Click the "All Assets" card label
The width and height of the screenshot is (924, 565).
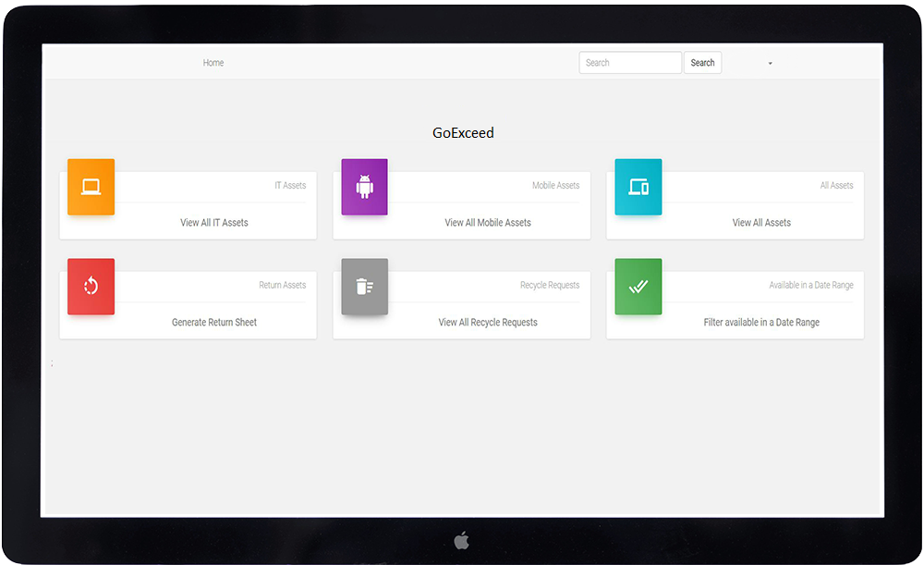pyautogui.click(x=837, y=185)
